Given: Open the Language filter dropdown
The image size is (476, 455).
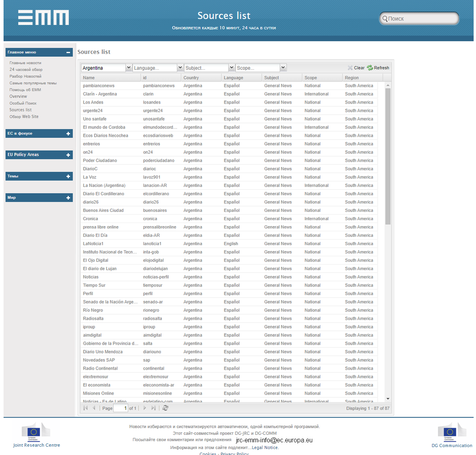Looking at the screenshot, I should tap(180, 68).
